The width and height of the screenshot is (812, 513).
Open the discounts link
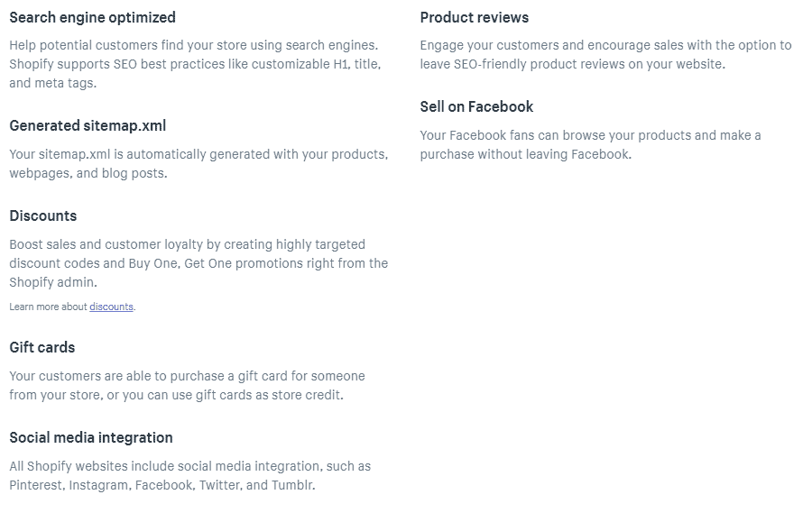pyautogui.click(x=111, y=307)
